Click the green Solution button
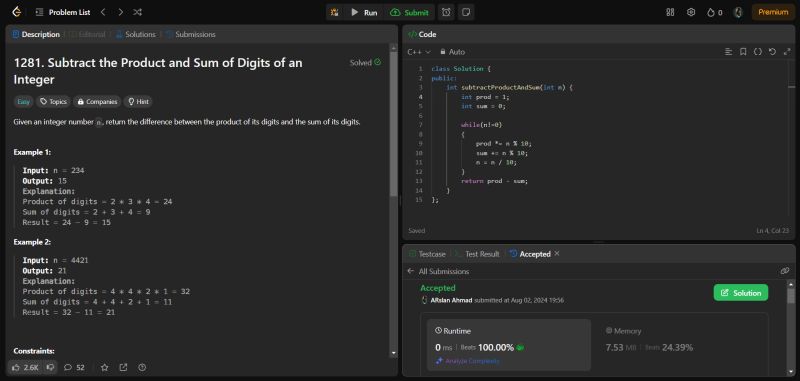This screenshot has height=381, width=800. [741, 293]
